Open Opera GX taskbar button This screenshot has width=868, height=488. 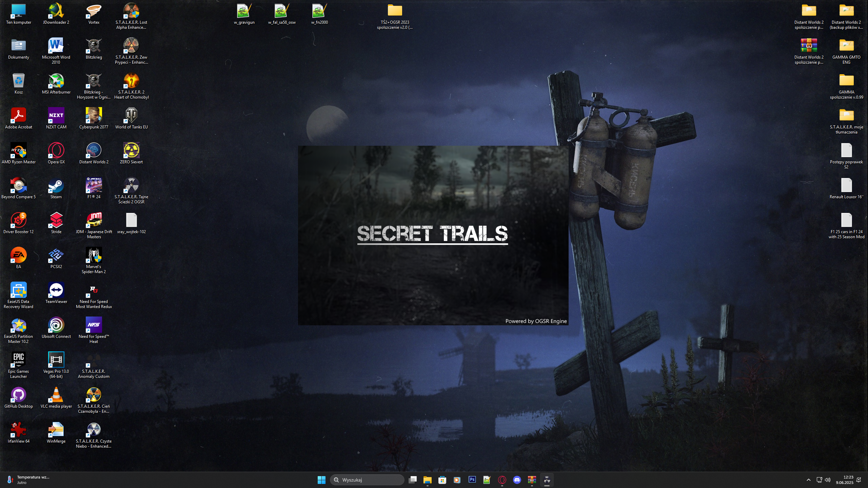(x=502, y=480)
